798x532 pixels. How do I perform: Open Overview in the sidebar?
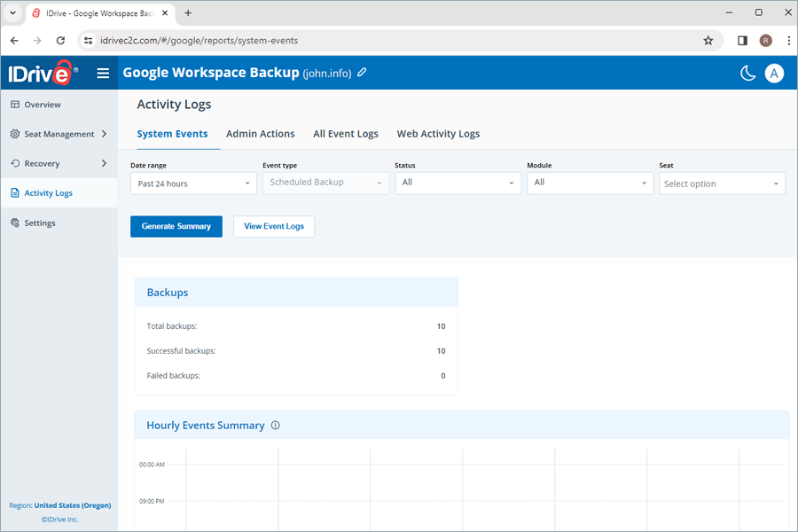[43, 105]
